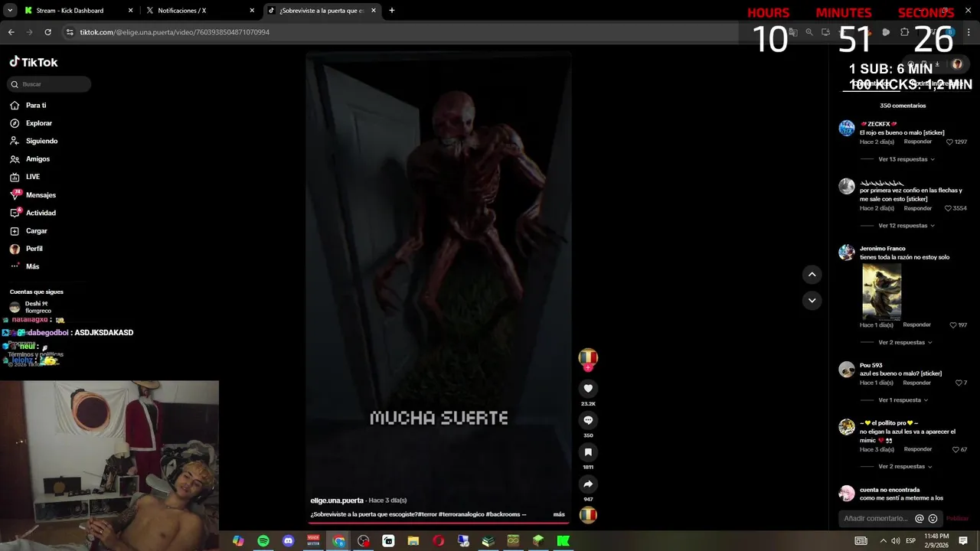Open a new browser tab

[x=392, y=11]
